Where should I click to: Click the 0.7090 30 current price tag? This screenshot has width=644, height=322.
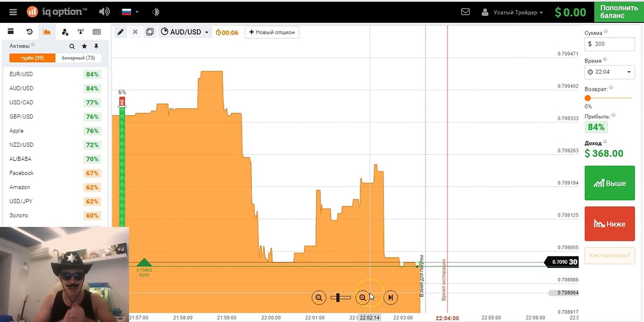click(562, 262)
